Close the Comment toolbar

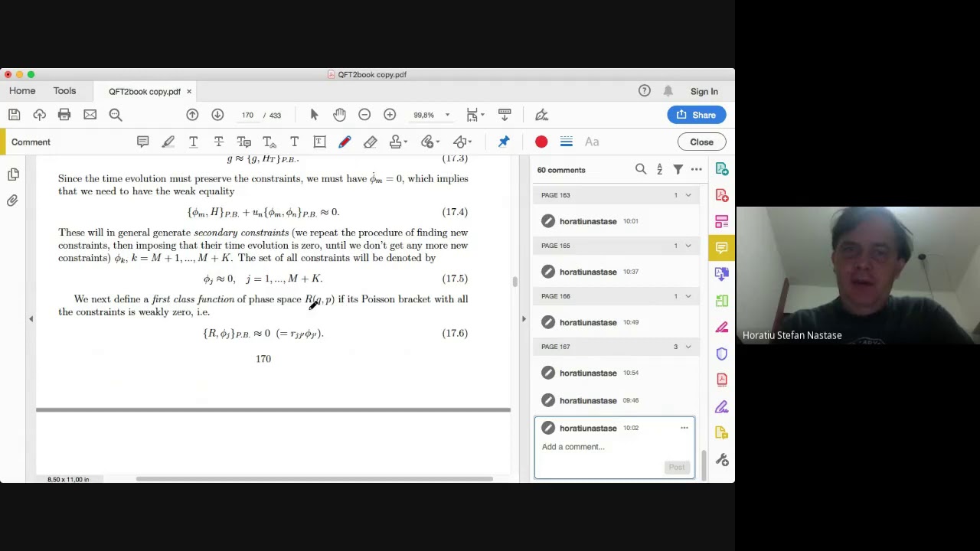click(x=701, y=142)
